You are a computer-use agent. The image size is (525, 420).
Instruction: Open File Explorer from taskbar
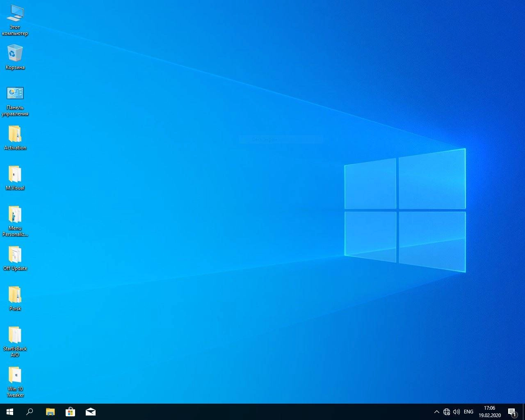point(50,412)
